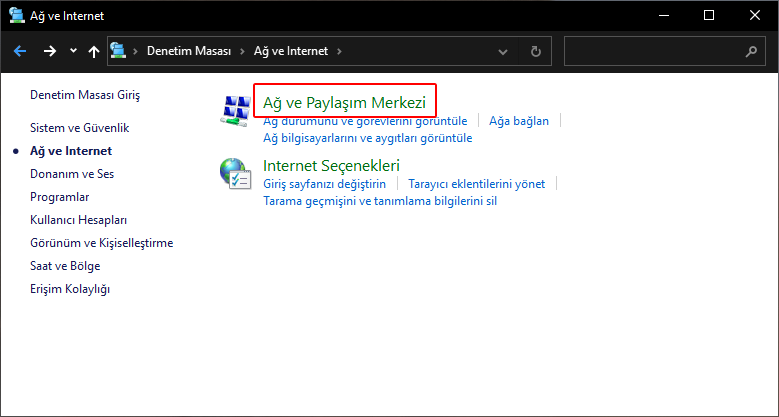Click the address bar Control Panel icon
The width and height of the screenshot is (779, 417).
(119, 50)
